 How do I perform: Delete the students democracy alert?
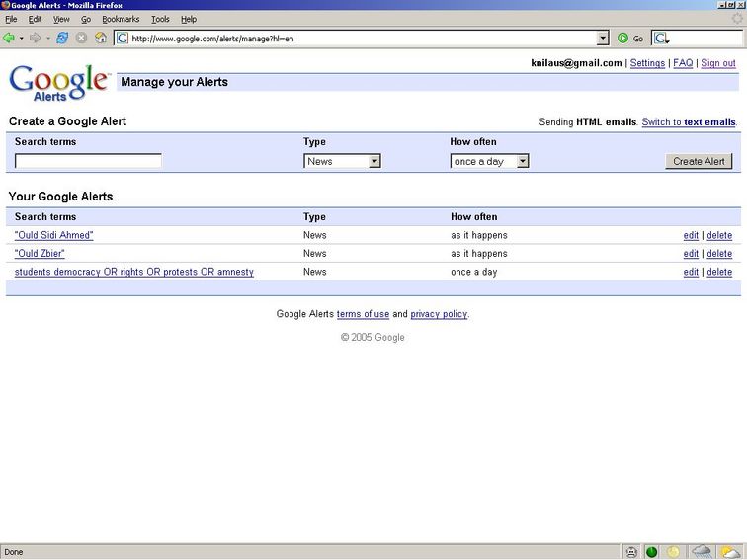tap(719, 272)
